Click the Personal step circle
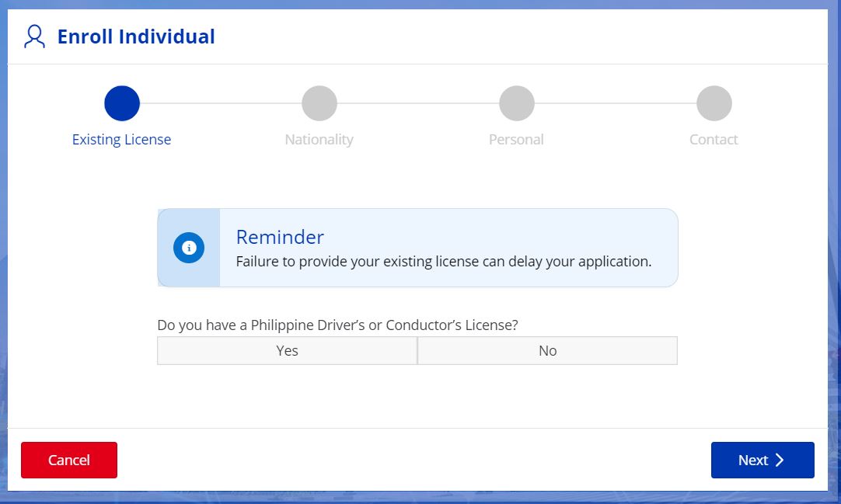Viewport: 841px width, 504px height. click(x=516, y=103)
